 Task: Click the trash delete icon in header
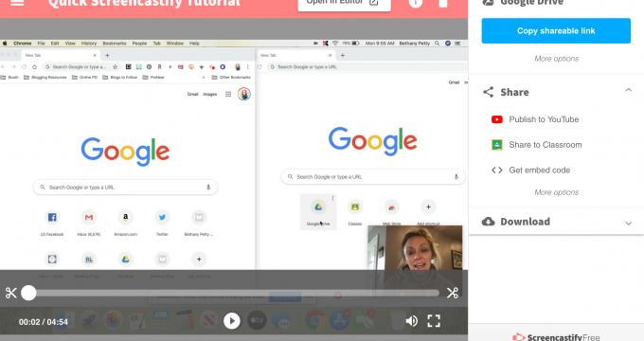click(443, 3)
